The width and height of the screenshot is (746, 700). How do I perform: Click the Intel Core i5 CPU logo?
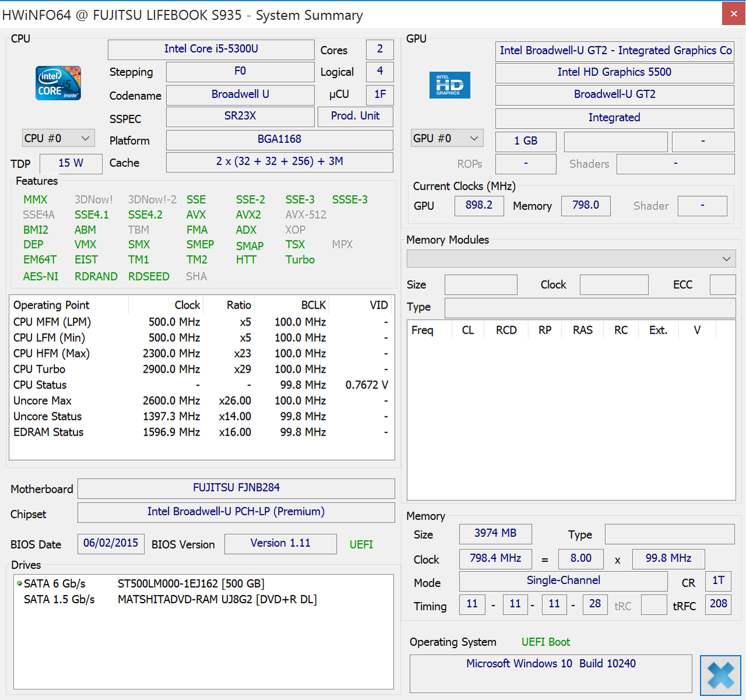point(58,83)
